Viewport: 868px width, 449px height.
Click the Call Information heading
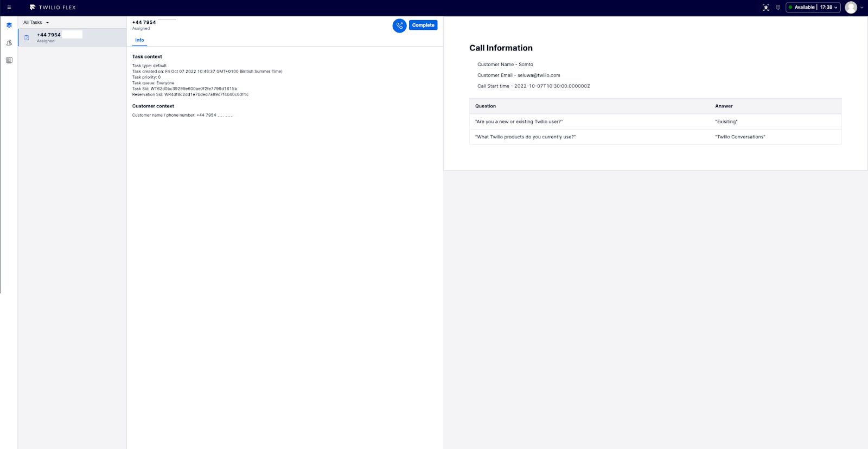click(x=501, y=48)
